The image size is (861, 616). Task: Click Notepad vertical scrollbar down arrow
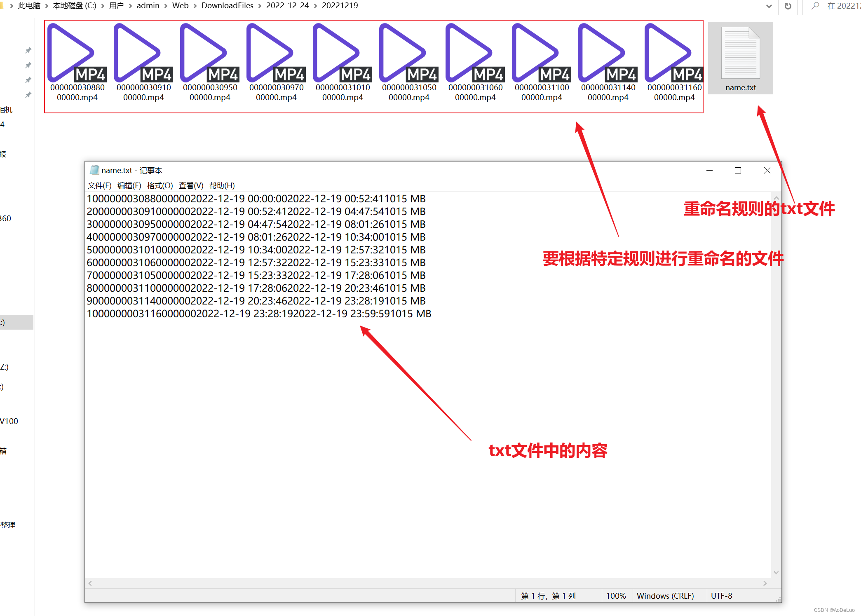click(776, 572)
